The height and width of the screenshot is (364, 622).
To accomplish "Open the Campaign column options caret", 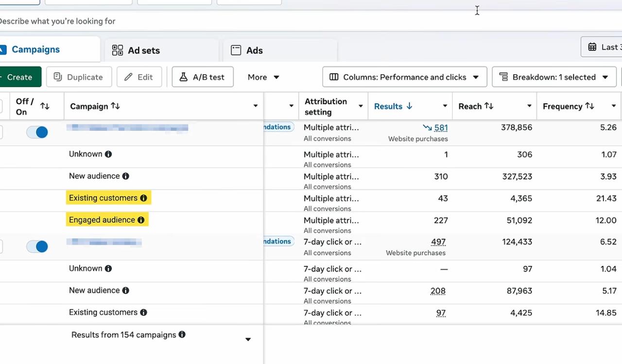I will point(255,106).
